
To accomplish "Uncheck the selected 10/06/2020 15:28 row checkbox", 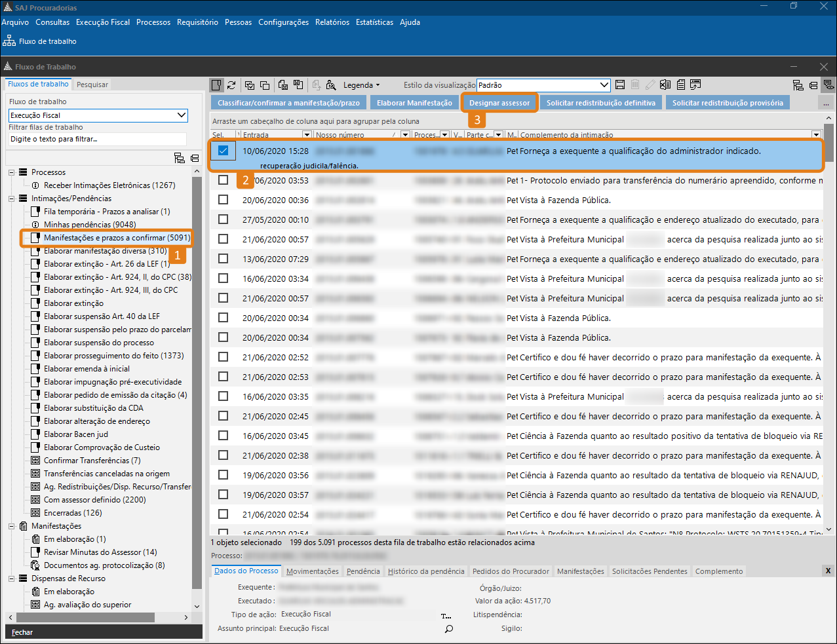I will point(223,151).
